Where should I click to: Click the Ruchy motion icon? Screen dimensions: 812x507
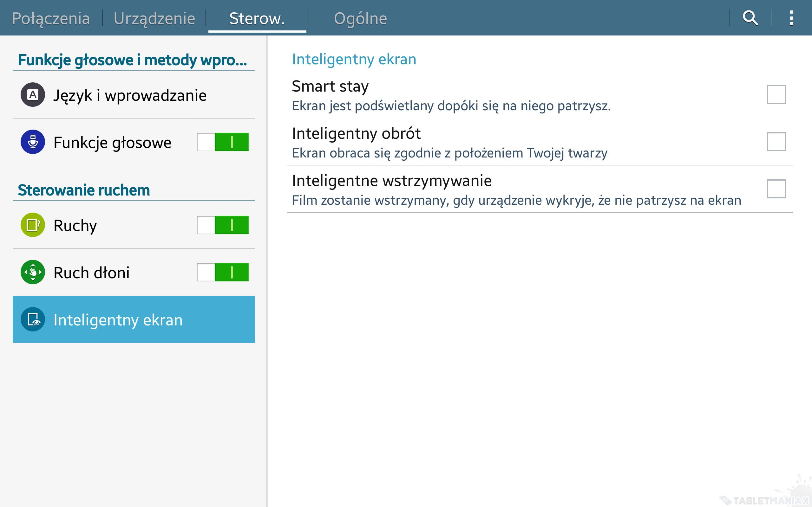pyautogui.click(x=33, y=225)
